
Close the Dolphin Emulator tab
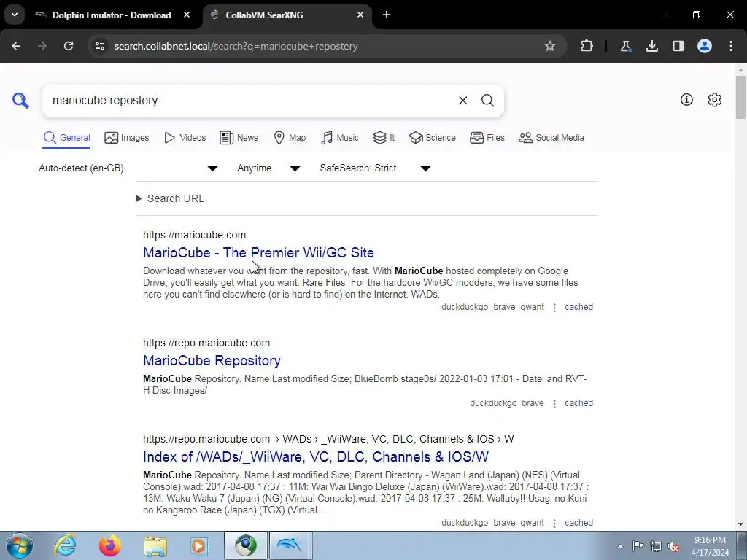[187, 15]
